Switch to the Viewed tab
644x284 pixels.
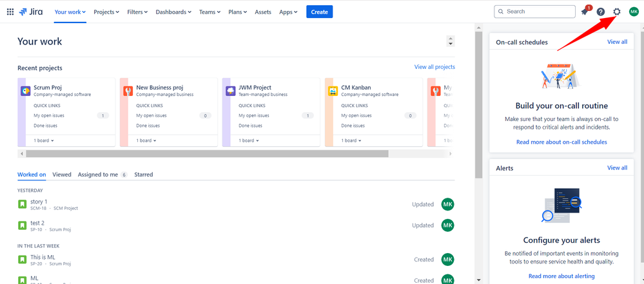tap(62, 175)
